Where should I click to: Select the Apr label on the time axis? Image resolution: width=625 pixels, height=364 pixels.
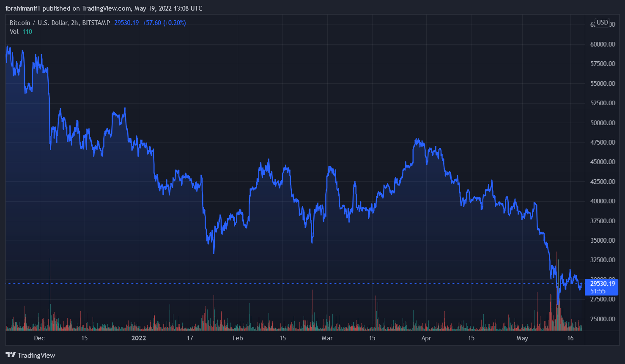(x=426, y=338)
